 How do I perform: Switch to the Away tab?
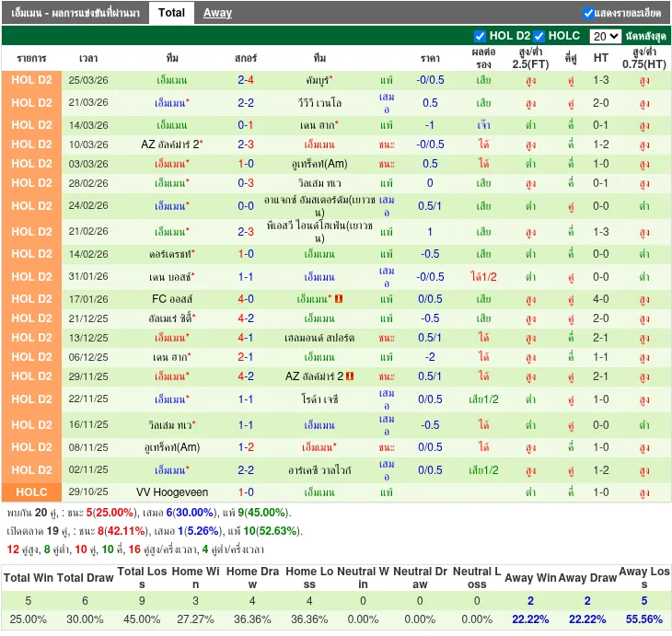tap(217, 13)
